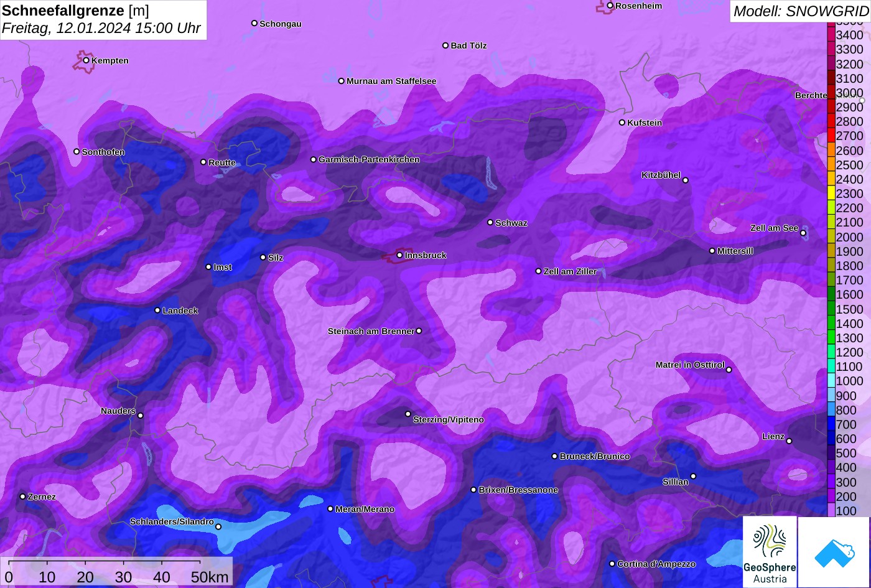Screen dimensions: 871x588
Task: Click the Schongau label
Action: pos(281,24)
